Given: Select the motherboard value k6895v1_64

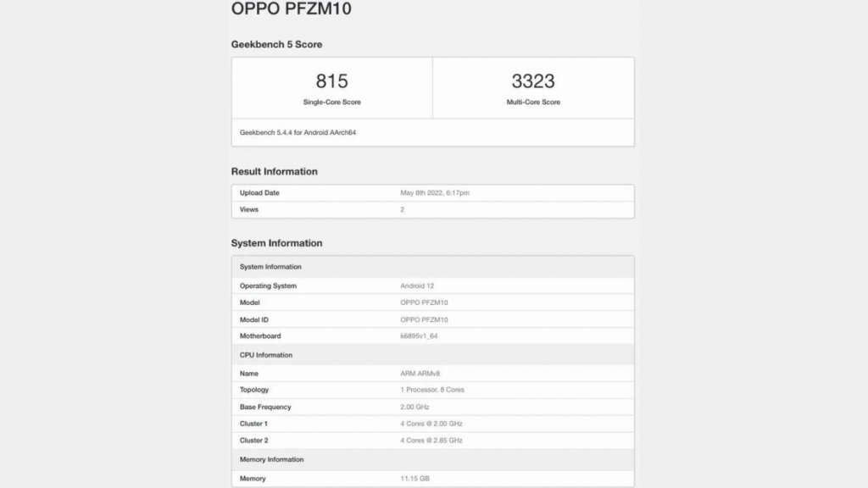Looking at the screenshot, I should pos(419,335).
